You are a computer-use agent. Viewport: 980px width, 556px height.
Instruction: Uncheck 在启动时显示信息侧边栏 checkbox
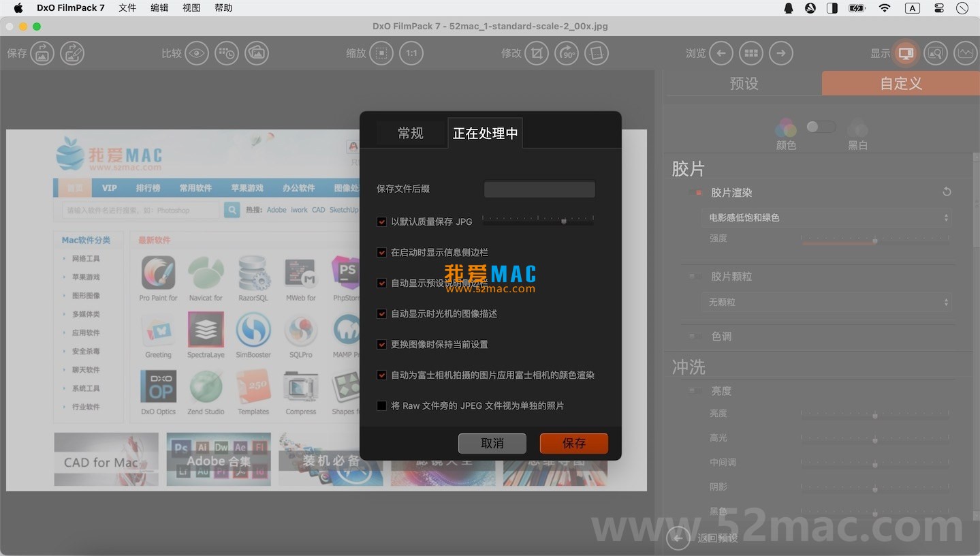381,252
